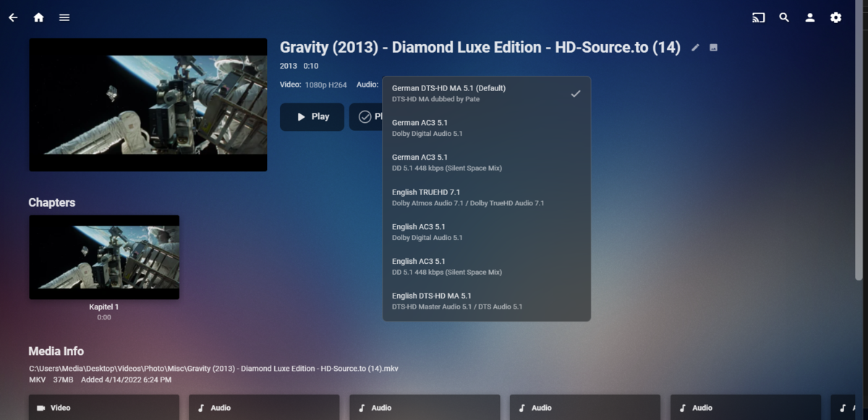
Task: Click the Gravity (2013) title text
Action: 480,48
